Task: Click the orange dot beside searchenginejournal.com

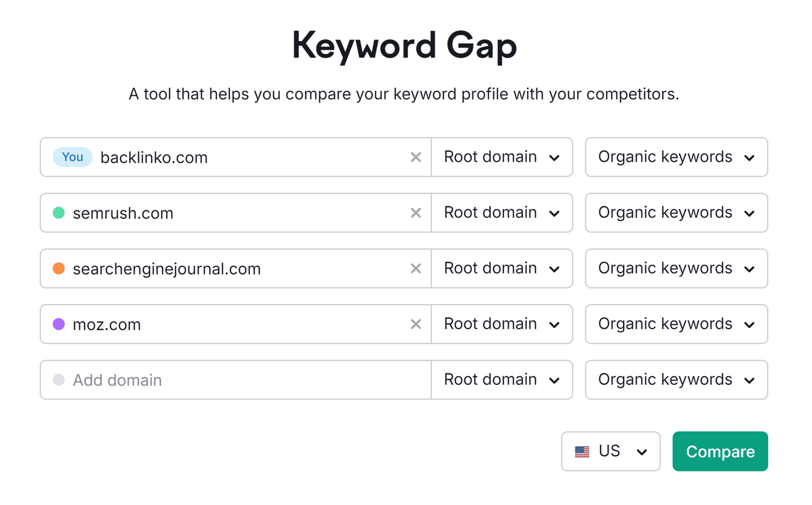Action: click(x=58, y=269)
